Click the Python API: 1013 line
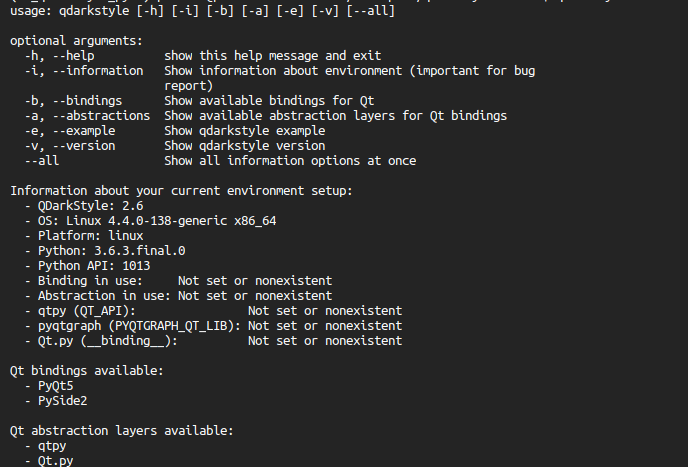688x467 pixels. [x=87, y=266]
